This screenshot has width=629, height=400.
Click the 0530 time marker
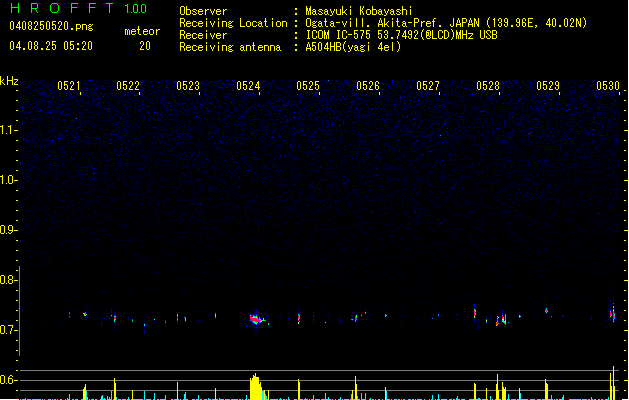click(608, 86)
